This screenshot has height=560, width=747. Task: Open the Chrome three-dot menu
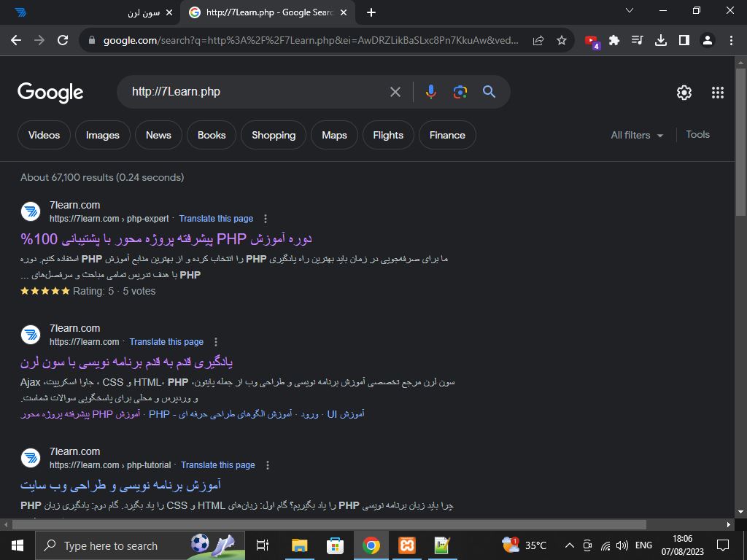tap(731, 41)
